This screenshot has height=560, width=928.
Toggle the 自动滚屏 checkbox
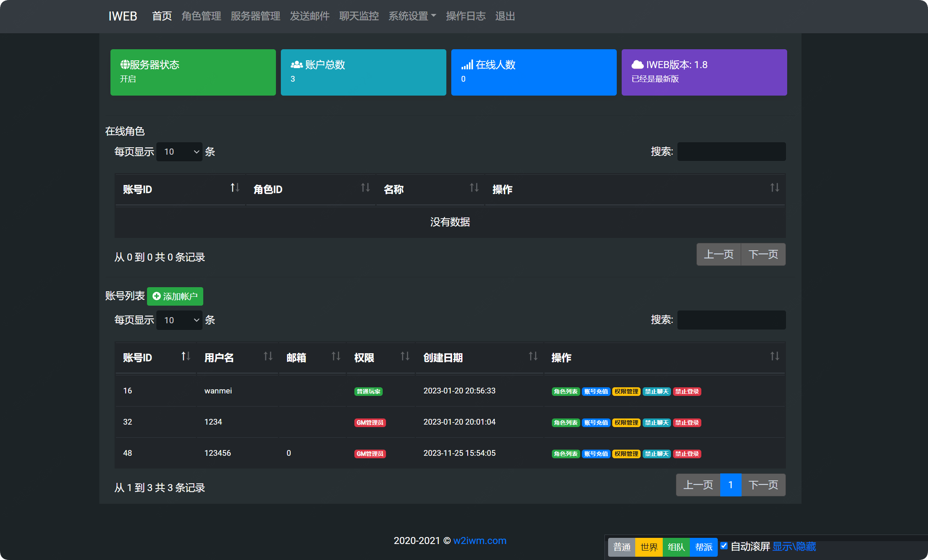click(724, 546)
